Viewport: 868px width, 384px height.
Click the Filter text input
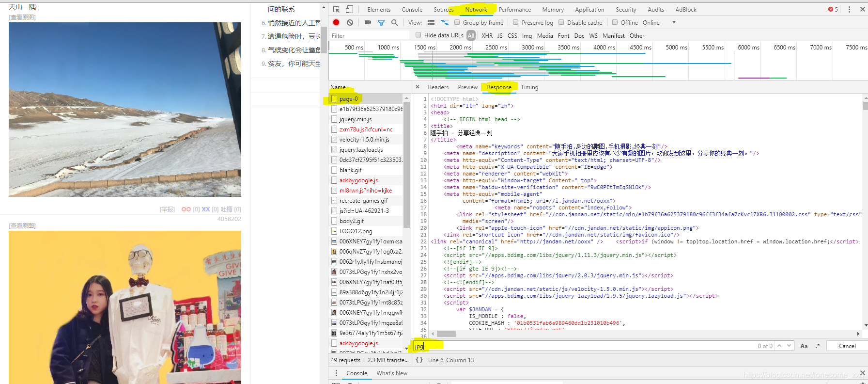pyautogui.click(x=370, y=35)
